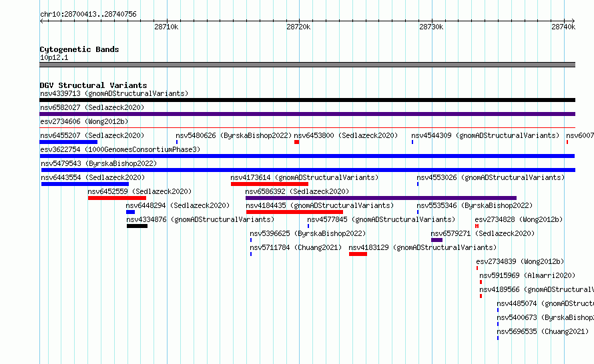This screenshot has height=364, width=594.
Task: Open nsv4544309 (gnomADStructuralVariants) label
Action: 485,135
